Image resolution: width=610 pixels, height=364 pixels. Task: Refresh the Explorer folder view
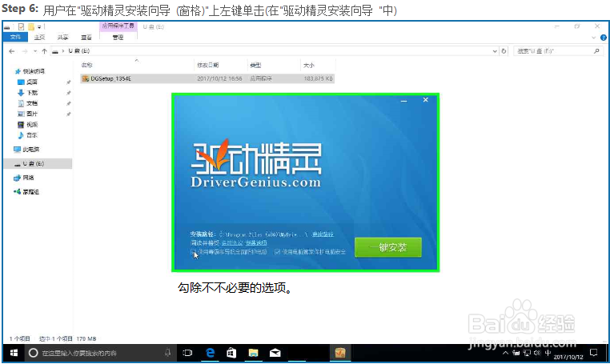point(504,51)
